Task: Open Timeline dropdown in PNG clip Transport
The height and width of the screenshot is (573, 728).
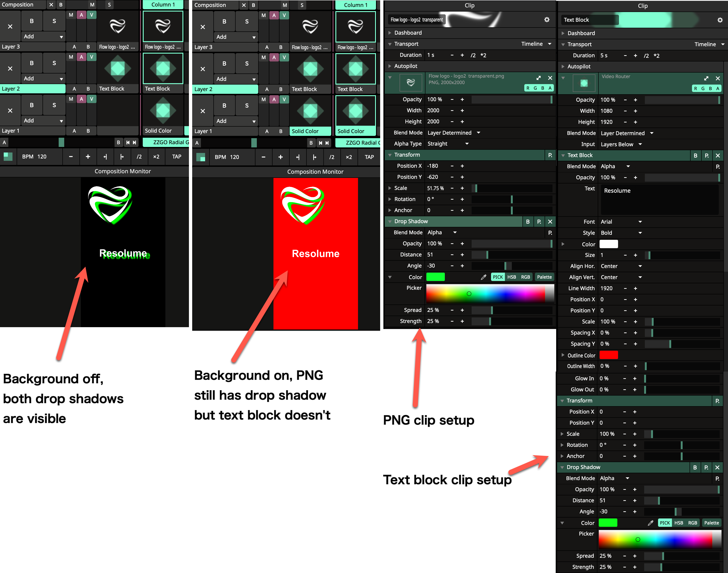Action: click(536, 44)
